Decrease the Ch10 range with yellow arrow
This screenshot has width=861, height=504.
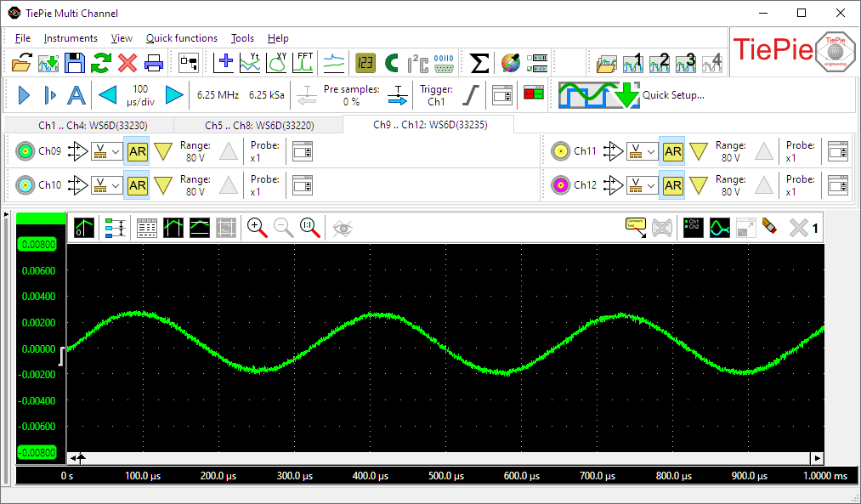click(x=163, y=185)
